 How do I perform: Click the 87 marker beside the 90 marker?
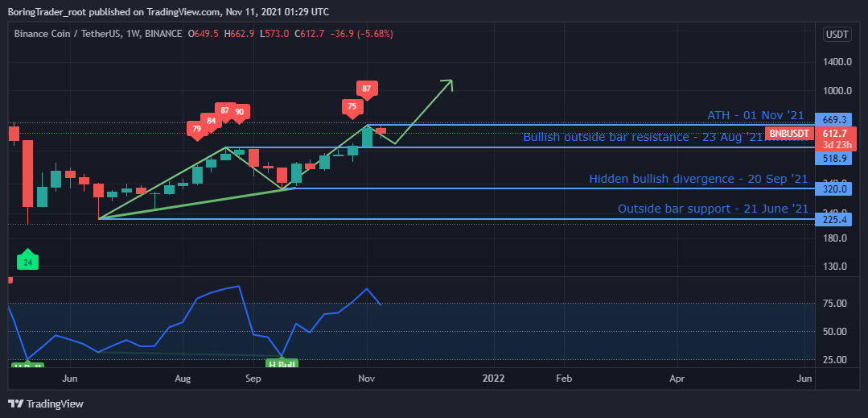[224, 111]
